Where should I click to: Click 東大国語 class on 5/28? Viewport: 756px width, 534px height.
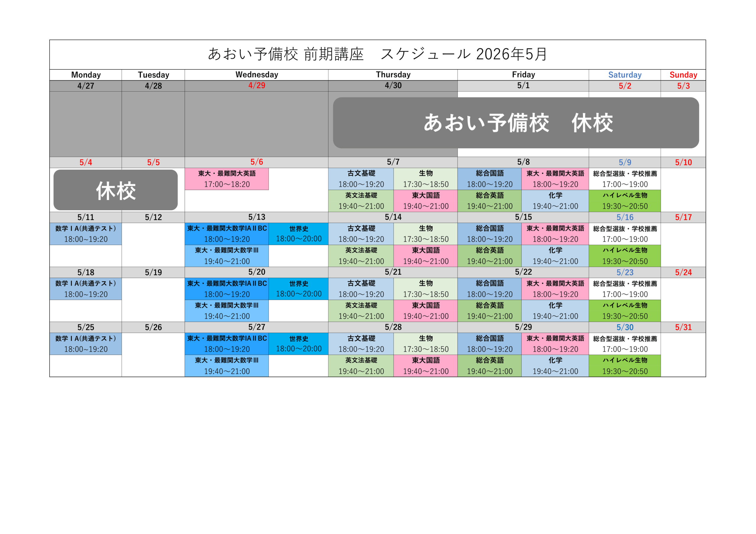point(426,366)
